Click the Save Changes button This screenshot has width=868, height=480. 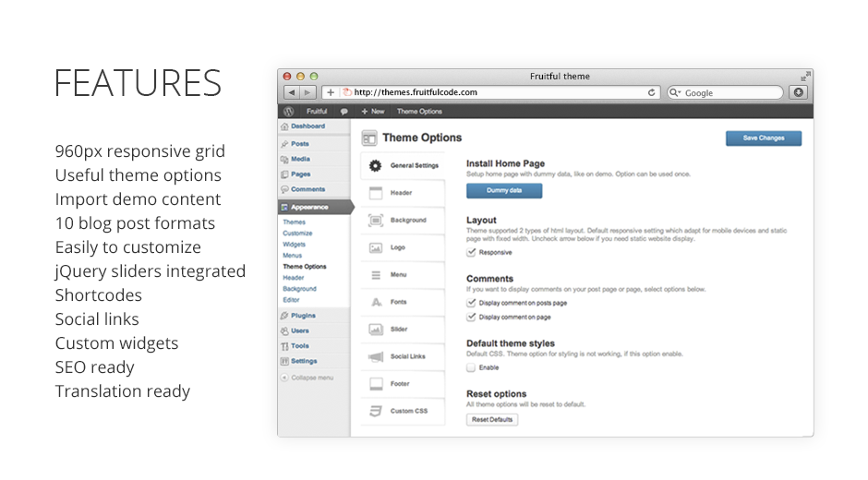tap(763, 138)
